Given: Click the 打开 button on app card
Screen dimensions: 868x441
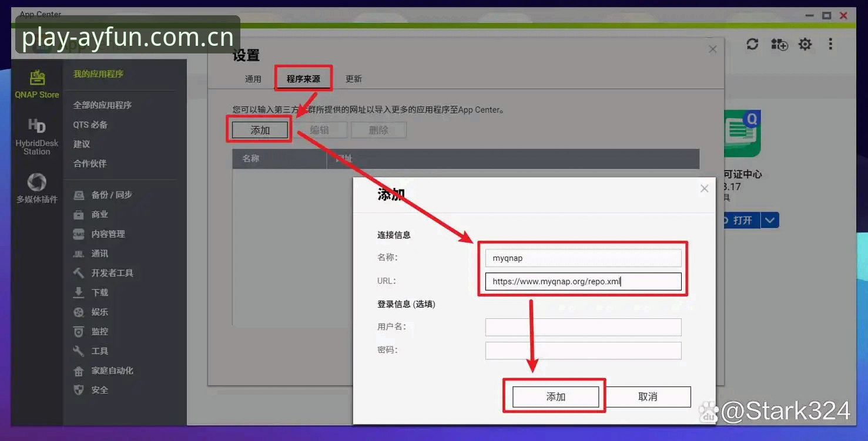Looking at the screenshot, I should pos(741,220).
